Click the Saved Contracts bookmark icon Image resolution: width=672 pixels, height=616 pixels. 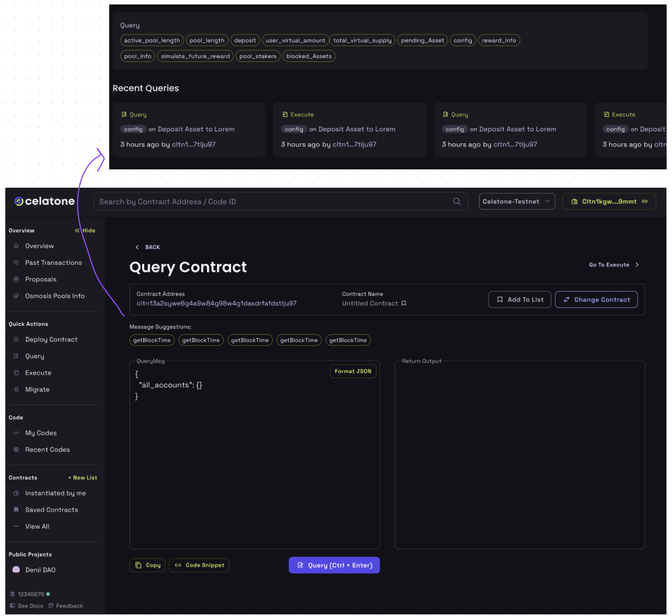[16, 510]
